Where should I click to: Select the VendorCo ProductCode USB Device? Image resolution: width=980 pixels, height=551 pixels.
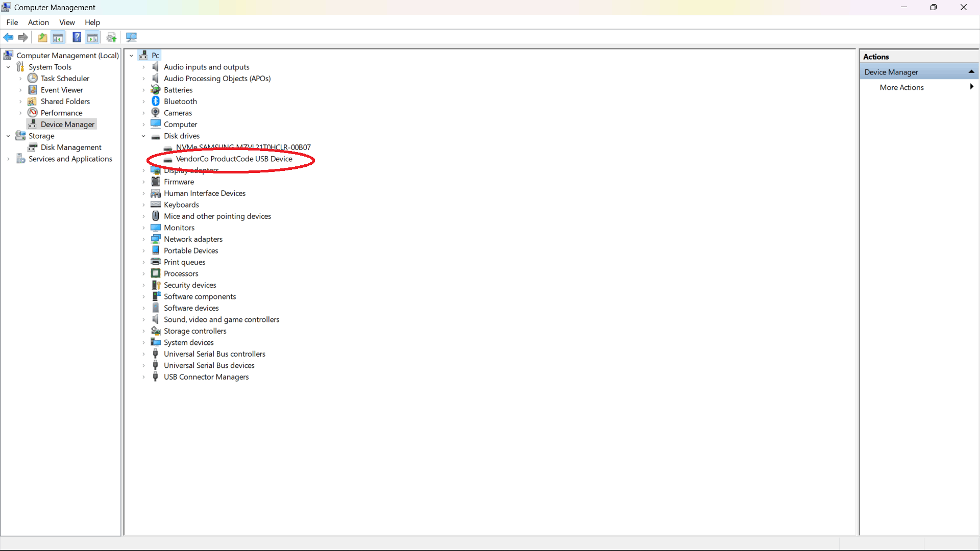click(x=234, y=159)
